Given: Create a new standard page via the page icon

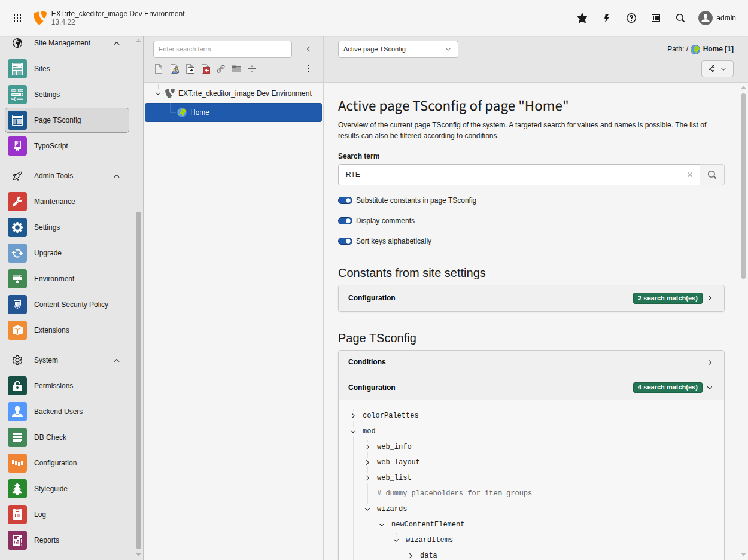Looking at the screenshot, I should point(159,69).
